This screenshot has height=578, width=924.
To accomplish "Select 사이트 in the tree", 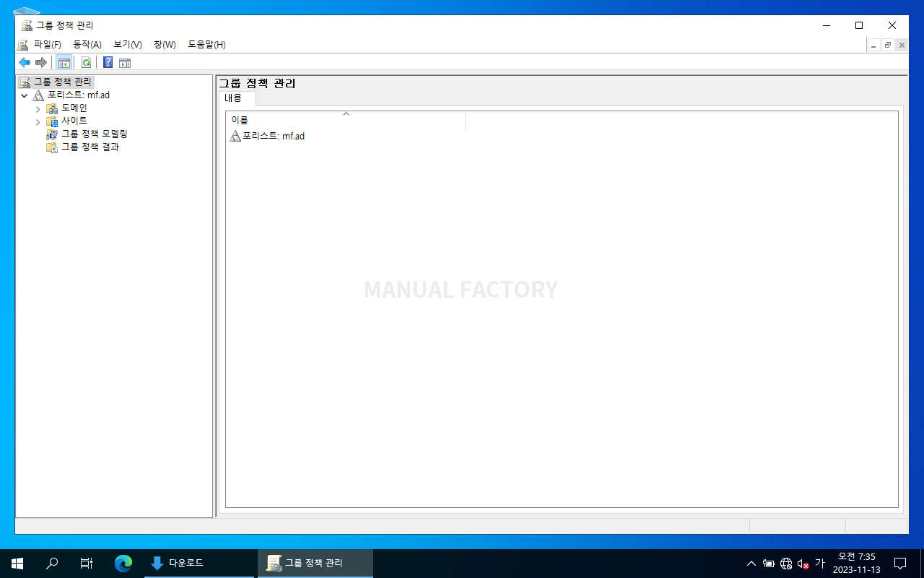I will coord(74,121).
